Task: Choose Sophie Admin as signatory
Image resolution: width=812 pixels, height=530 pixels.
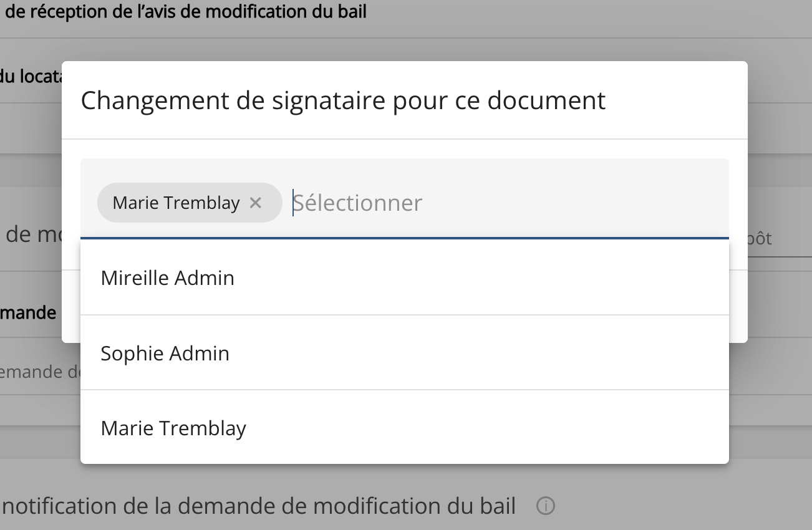Action: point(165,354)
